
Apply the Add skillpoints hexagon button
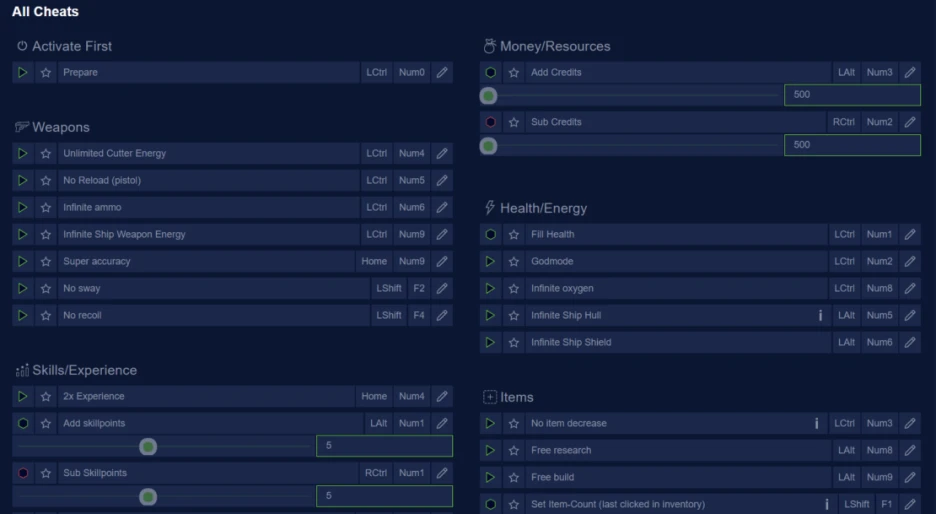tap(23, 423)
